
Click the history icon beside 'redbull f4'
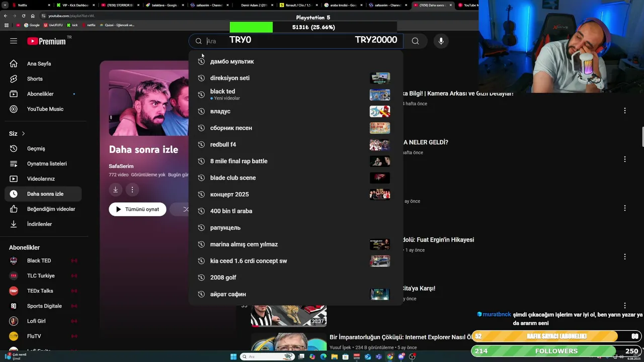[x=201, y=145]
